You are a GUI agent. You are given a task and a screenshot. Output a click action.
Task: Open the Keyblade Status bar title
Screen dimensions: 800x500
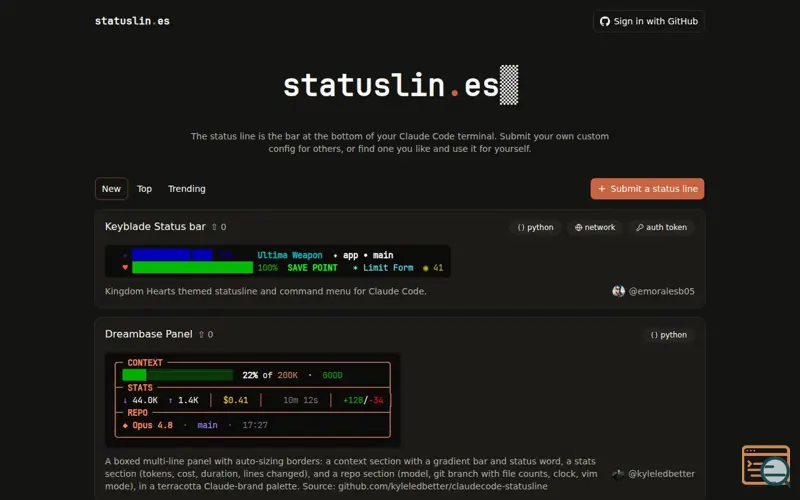pyautogui.click(x=155, y=227)
